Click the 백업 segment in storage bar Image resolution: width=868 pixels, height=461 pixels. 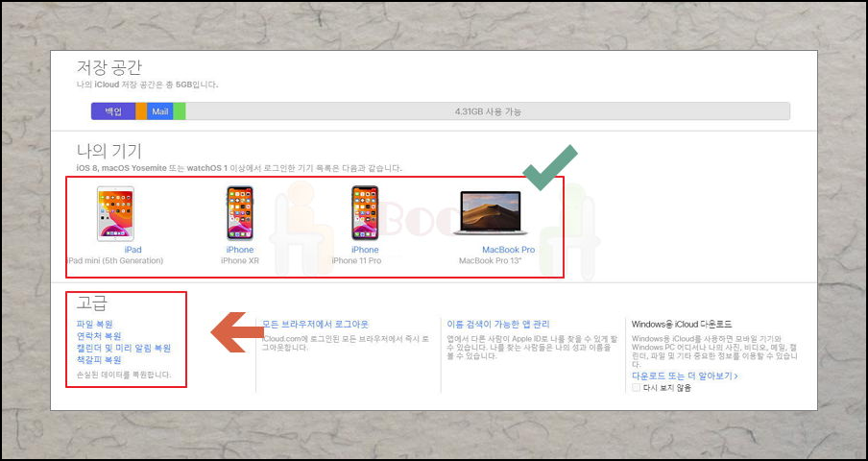tap(113, 111)
